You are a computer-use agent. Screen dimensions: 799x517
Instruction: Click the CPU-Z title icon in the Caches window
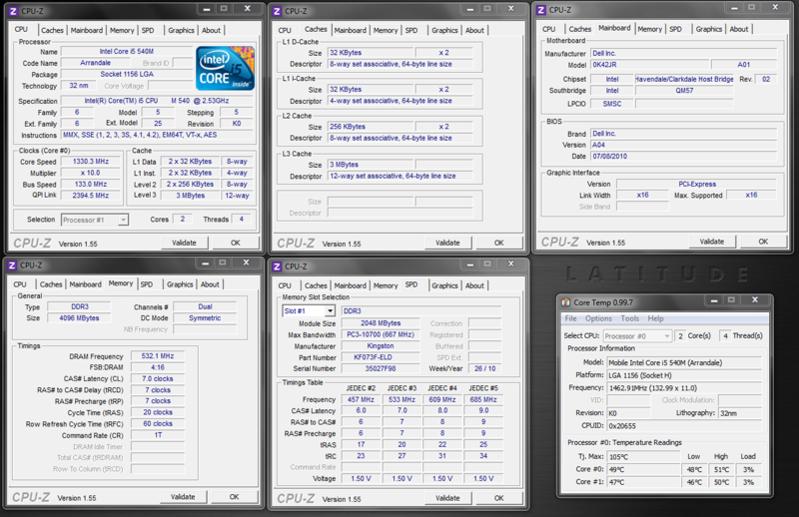tap(280, 12)
